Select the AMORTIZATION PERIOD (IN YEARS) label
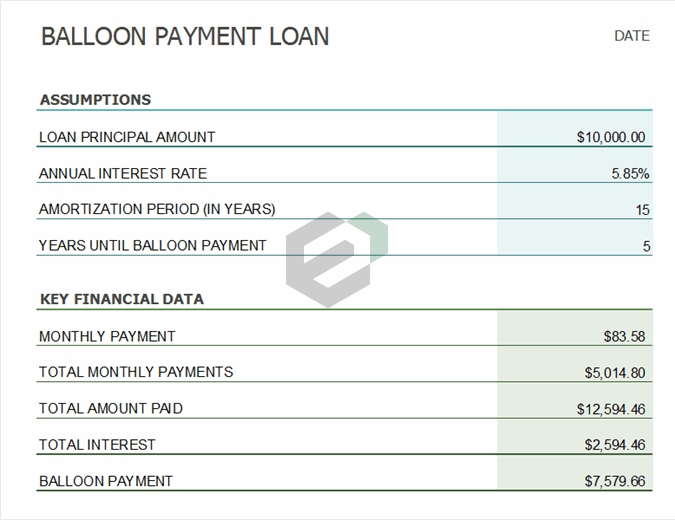 [x=157, y=209]
